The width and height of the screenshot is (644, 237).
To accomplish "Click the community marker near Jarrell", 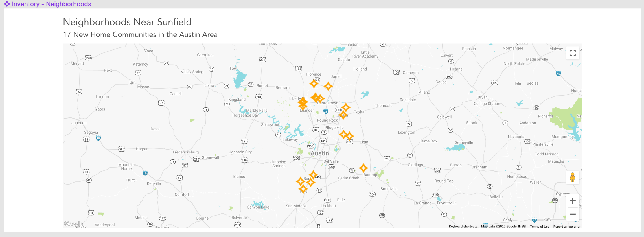I will 328,86.
